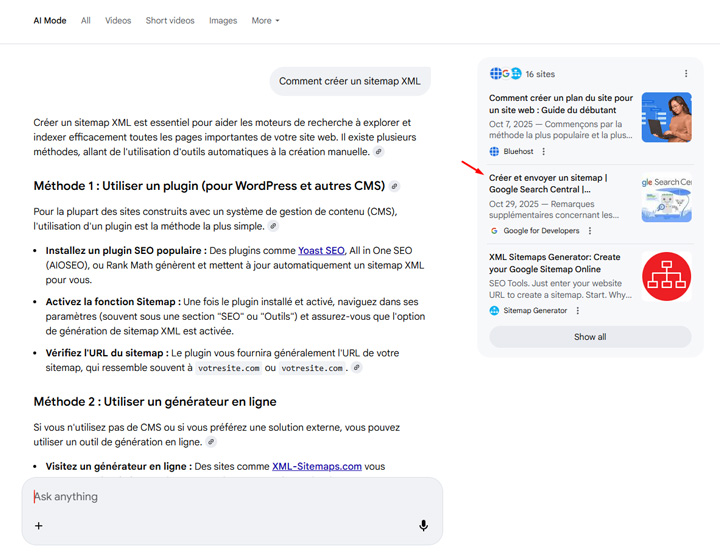Open the options menu next to Sitemap Generator
The width and height of the screenshot is (720, 556).
(x=577, y=311)
